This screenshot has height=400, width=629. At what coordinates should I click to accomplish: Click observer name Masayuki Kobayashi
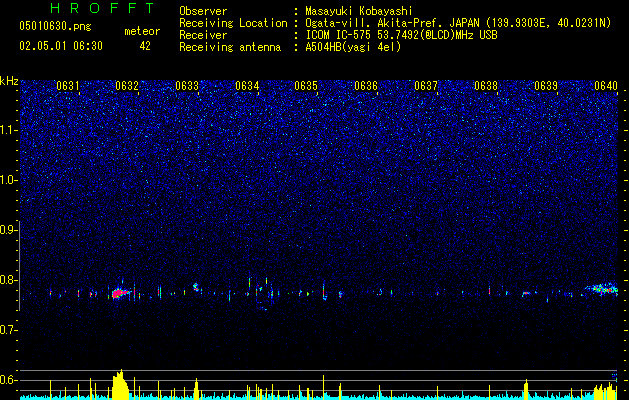click(x=359, y=11)
